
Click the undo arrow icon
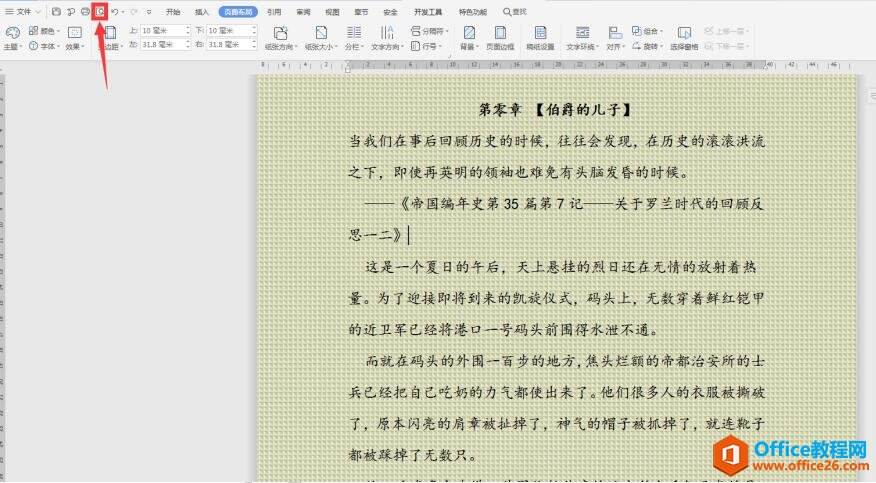(x=116, y=12)
